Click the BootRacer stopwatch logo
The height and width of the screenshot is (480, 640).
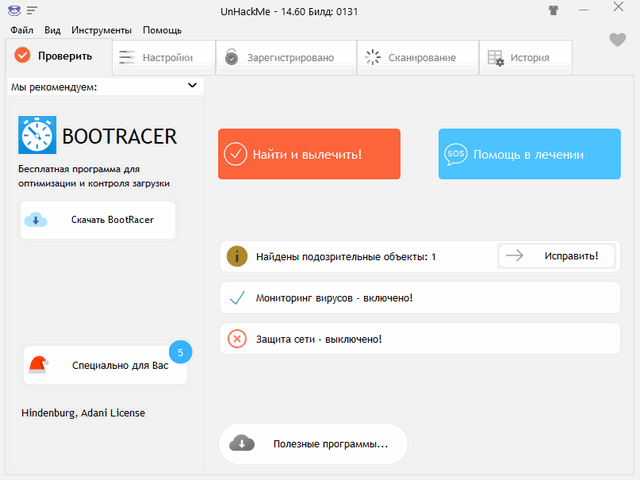point(37,136)
